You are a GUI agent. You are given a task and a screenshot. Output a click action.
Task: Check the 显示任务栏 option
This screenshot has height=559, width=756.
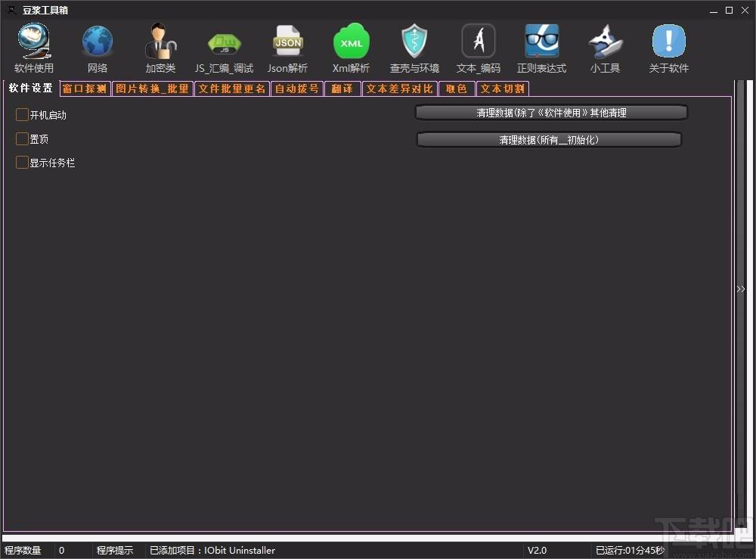pyautogui.click(x=22, y=163)
